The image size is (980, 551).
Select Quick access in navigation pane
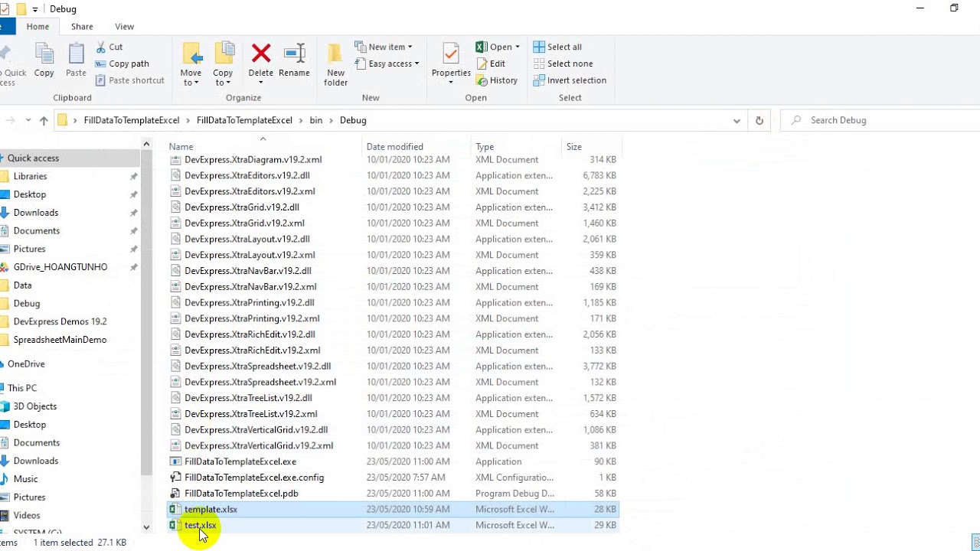33,158
